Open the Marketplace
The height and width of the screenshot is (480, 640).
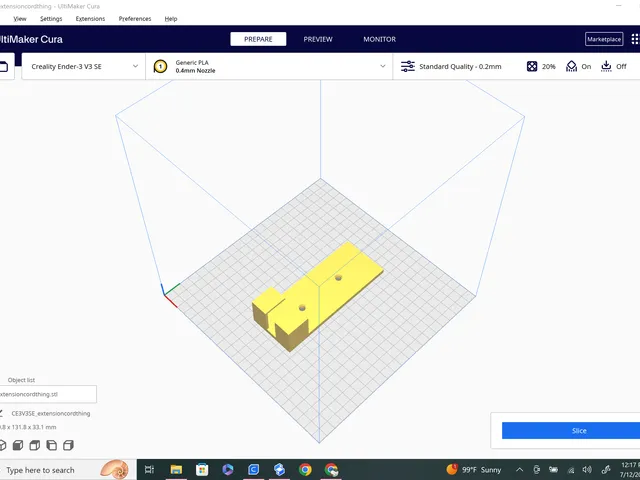(x=604, y=39)
